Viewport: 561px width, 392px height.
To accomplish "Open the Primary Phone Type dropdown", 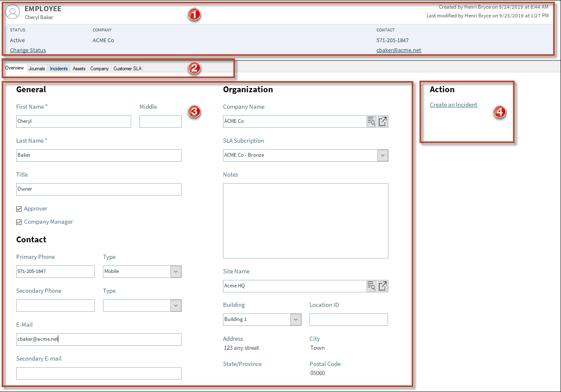I will coord(176,272).
